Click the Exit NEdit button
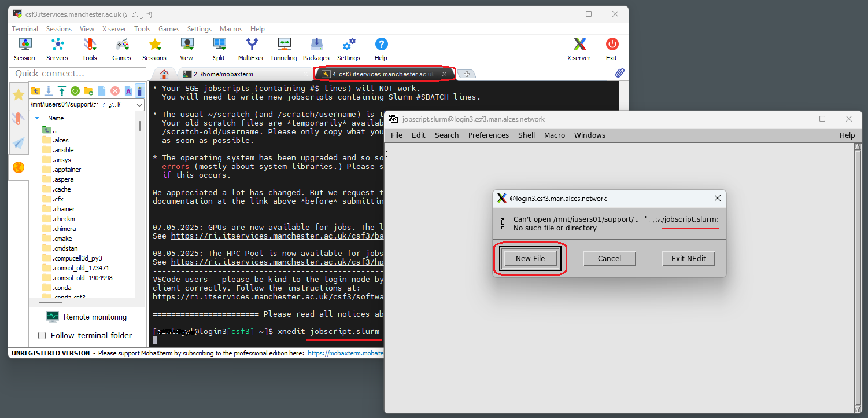This screenshot has height=418, width=868. 688,259
